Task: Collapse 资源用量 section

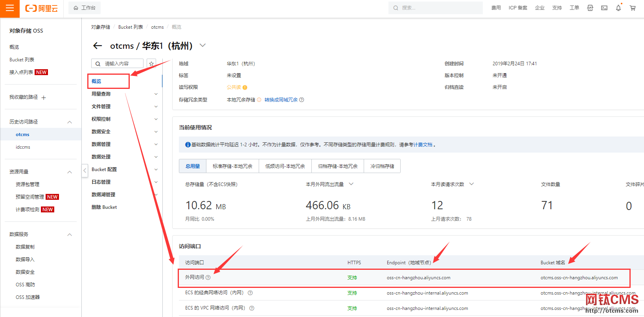Action: (x=70, y=172)
